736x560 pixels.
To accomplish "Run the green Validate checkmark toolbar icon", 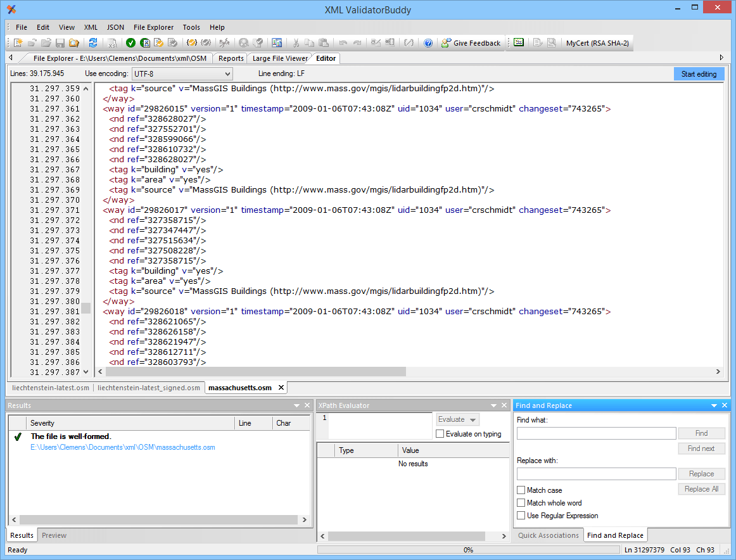I will point(130,43).
